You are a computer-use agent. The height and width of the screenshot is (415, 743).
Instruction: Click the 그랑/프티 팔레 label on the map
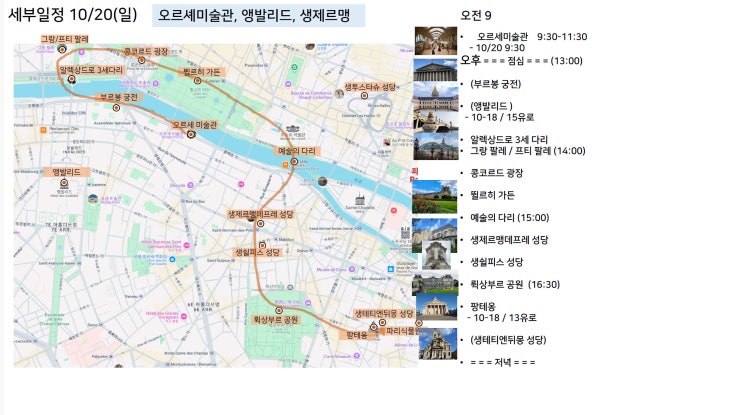point(64,39)
